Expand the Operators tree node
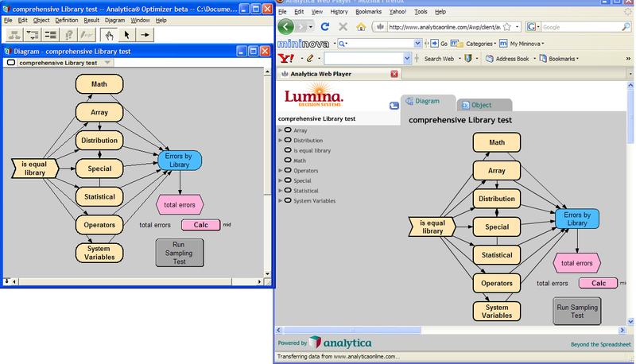Image resolution: width=636 pixels, height=364 pixels. (281, 170)
